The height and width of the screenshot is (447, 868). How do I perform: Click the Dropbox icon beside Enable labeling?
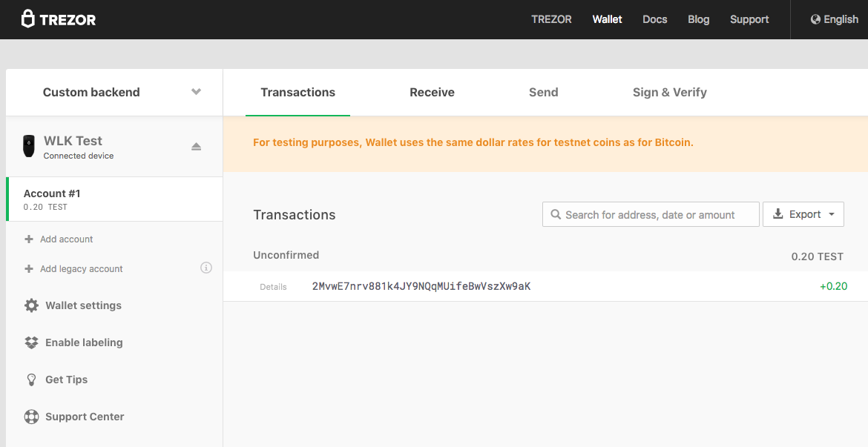pos(31,342)
